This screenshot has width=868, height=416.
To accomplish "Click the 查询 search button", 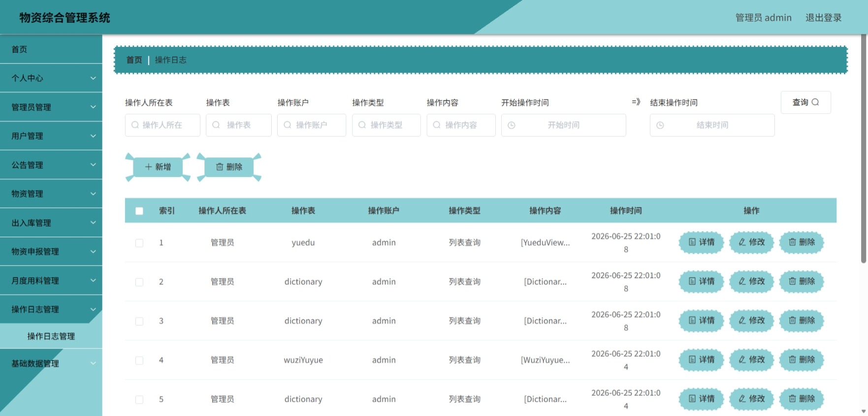I will click(x=805, y=102).
